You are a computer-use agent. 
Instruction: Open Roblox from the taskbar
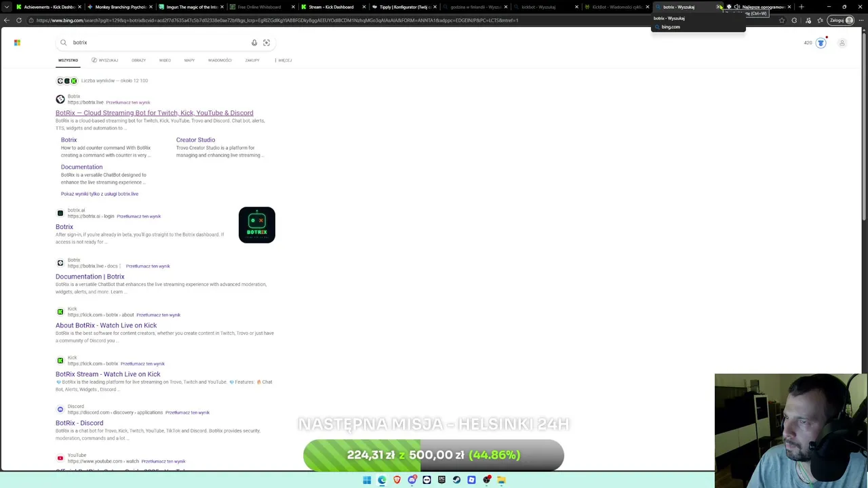pos(471,480)
